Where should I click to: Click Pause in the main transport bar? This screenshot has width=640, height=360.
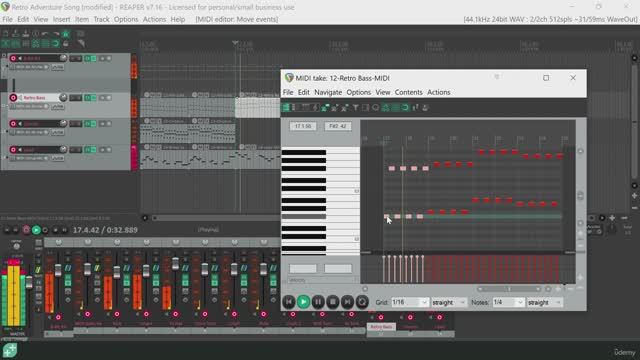pyautogui.click(x=64, y=230)
